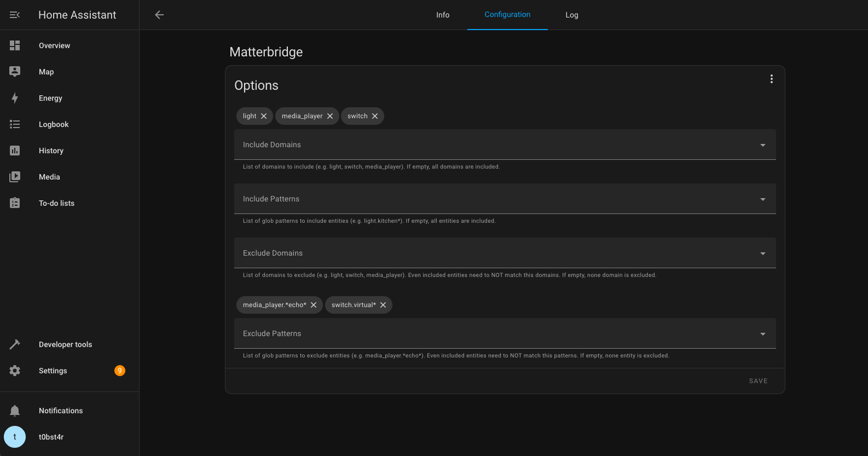Open the Options three-dot menu
This screenshot has height=456, width=868.
[772, 79]
